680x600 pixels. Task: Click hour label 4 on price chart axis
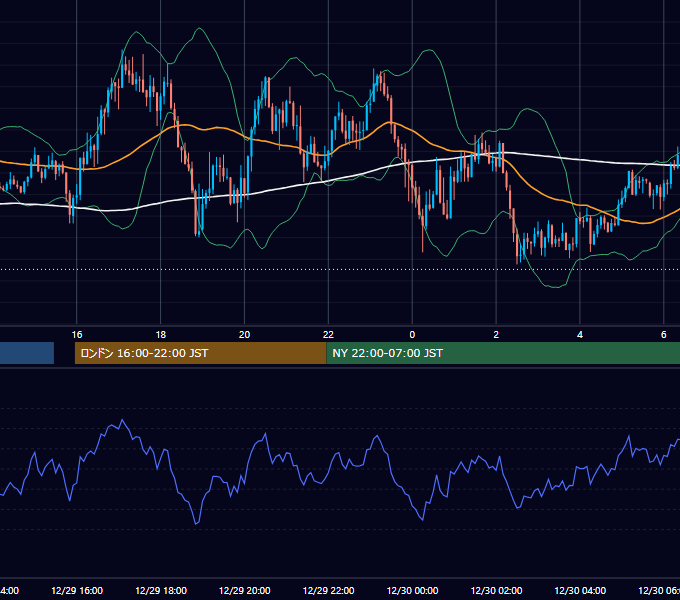(x=580, y=335)
